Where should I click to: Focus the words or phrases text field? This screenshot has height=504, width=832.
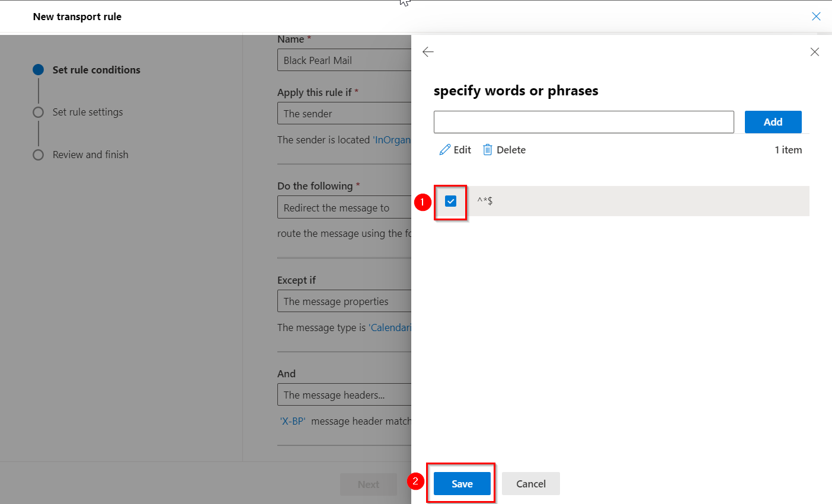583,122
